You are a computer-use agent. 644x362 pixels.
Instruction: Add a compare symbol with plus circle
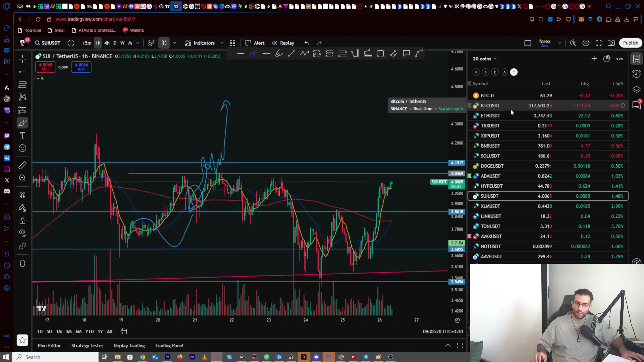71,43
